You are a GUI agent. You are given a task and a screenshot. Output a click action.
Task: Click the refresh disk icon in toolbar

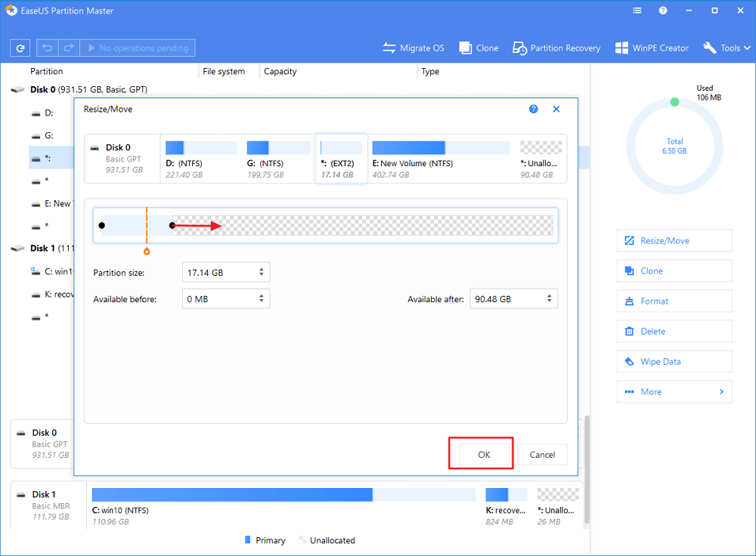tap(20, 48)
